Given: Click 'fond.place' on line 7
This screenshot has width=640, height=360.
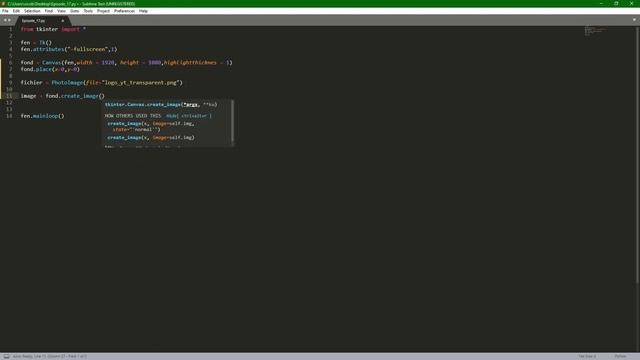Looking at the screenshot, I should (36, 69).
